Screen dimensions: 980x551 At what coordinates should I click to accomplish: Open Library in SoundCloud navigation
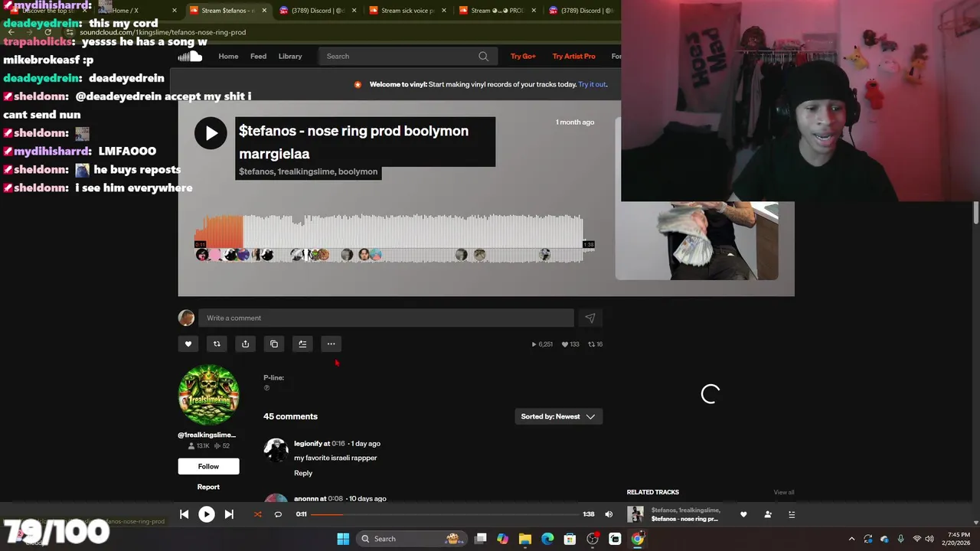click(x=290, y=56)
